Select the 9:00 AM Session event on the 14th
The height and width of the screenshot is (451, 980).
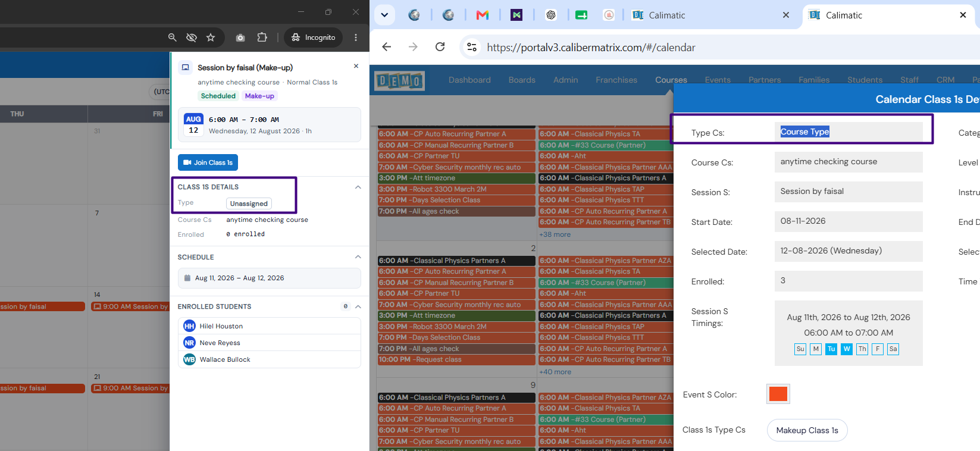130,306
